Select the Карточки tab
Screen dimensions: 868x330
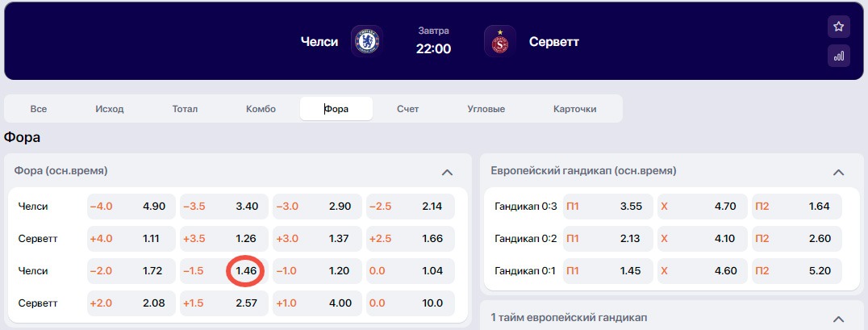[575, 109]
